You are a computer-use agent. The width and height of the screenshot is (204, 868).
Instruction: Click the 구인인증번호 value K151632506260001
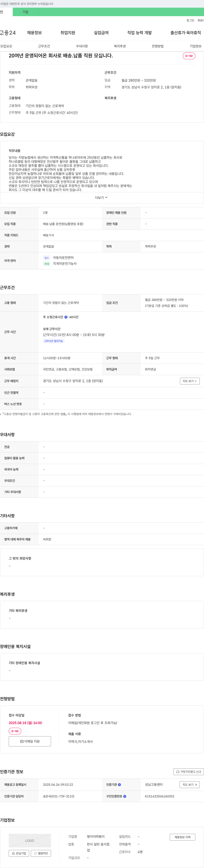(x=160, y=797)
